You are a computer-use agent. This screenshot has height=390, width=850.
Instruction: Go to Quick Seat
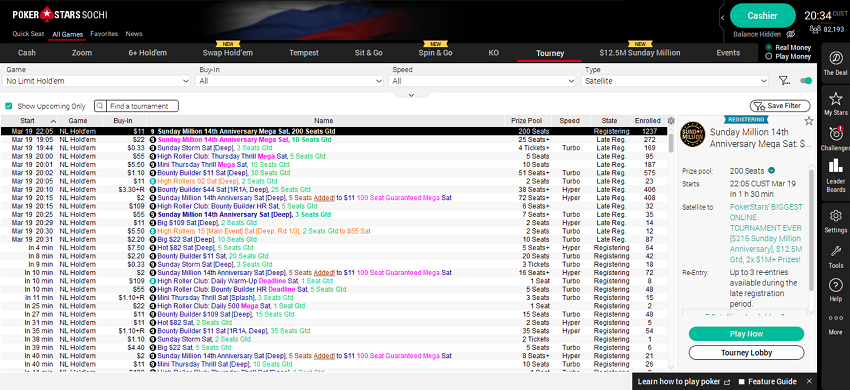pyautogui.click(x=28, y=34)
